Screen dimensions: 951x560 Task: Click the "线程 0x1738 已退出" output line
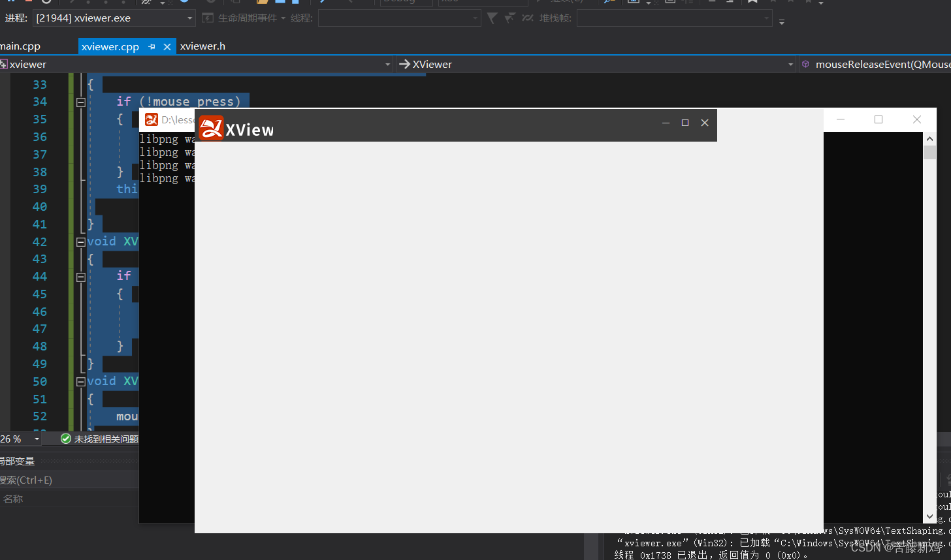712,555
